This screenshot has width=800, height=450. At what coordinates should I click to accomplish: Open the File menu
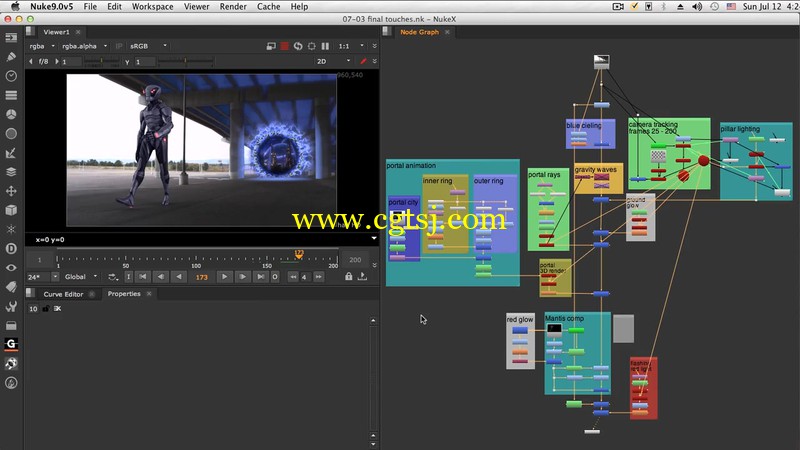click(x=90, y=7)
